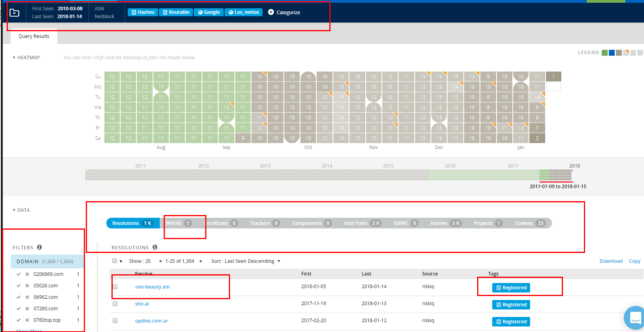Exclude 05026.com using its X icon
This screenshot has width=644, height=332.
(27, 286)
